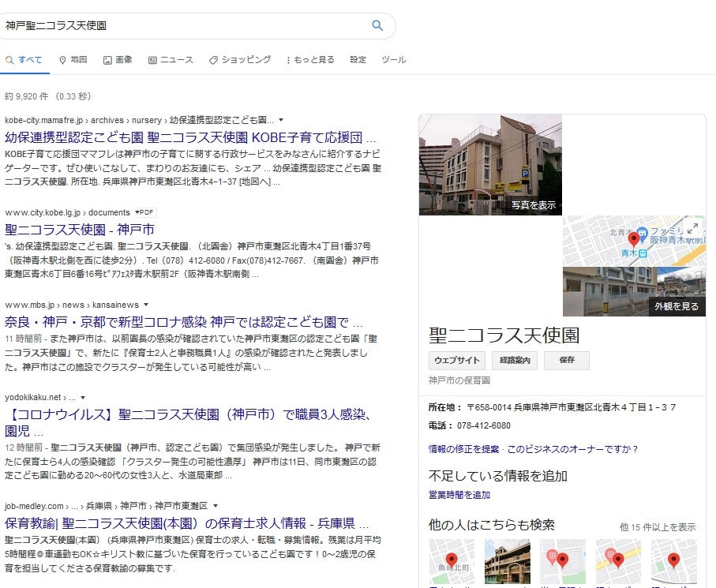Click the www.city.kobe.lg.jp › documents breadcrumb
This screenshot has height=588, width=716.
[x=68, y=213]
